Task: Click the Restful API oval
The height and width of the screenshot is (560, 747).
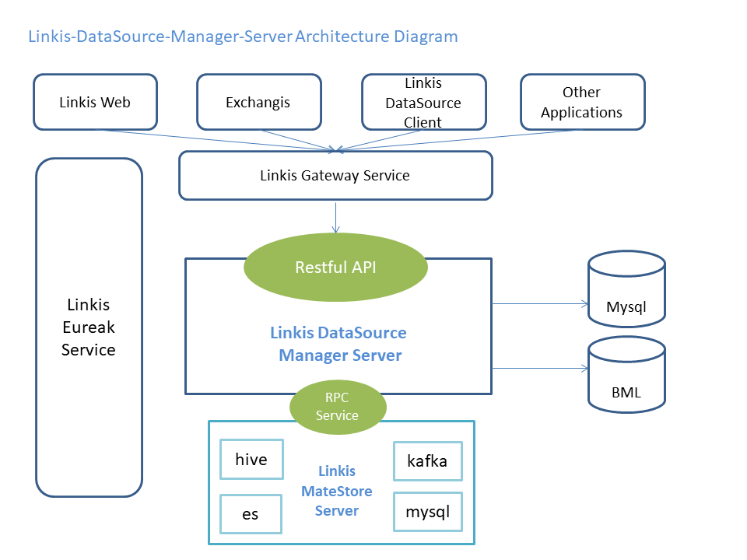Action: (x=335, y=268)
